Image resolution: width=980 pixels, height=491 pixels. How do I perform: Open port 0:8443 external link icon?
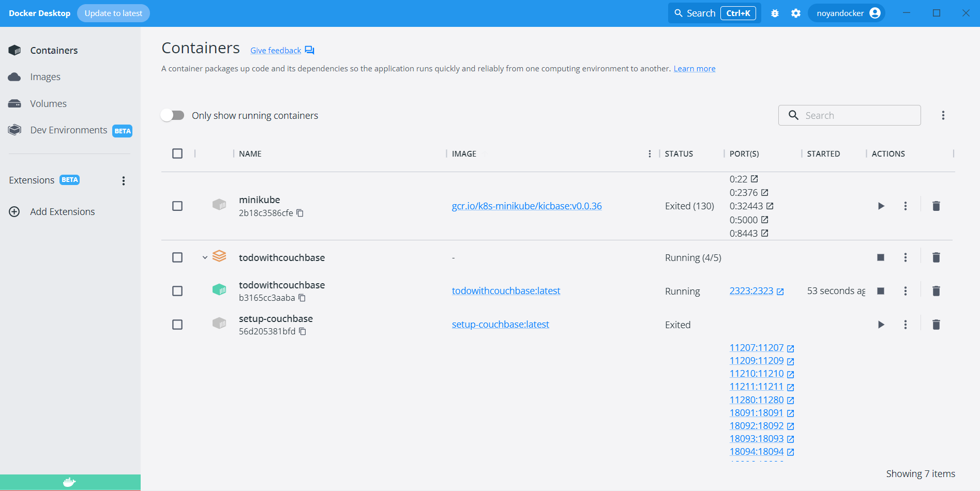click(x=765, y=233)
